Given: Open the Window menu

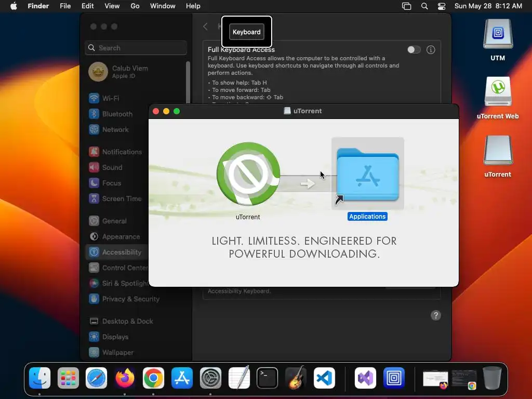Looking at the screenshot, I should pyautogui.click(x=163, y=6).
